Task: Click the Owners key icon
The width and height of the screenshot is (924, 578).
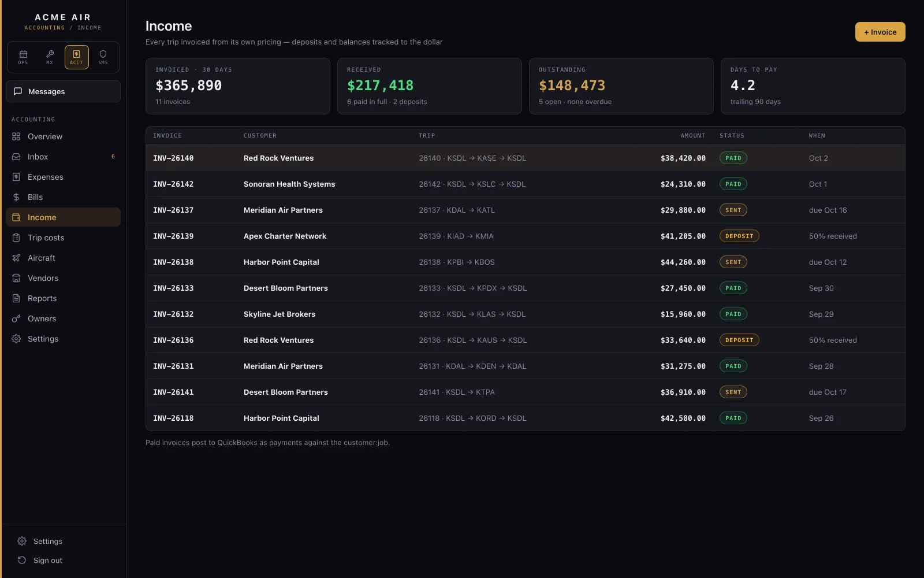Action: click(16, 318)
